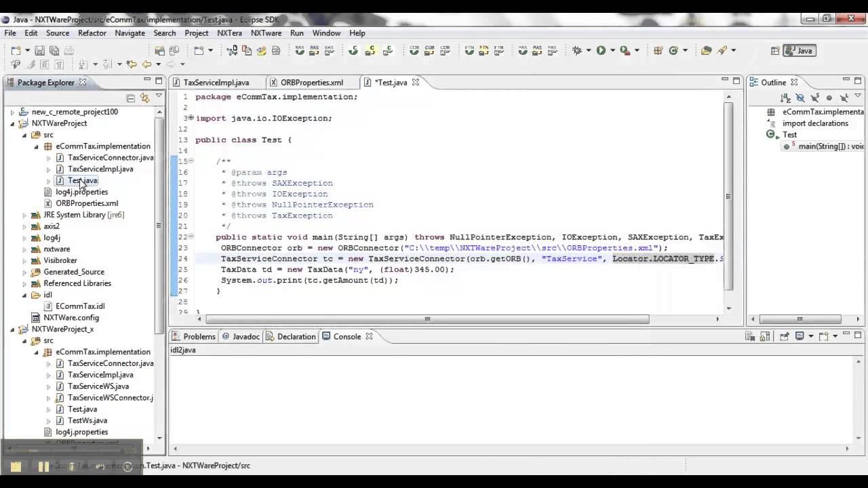Open the Run button dropdown arrow
The image size is (868, 488).
click(x=612, y=51)
